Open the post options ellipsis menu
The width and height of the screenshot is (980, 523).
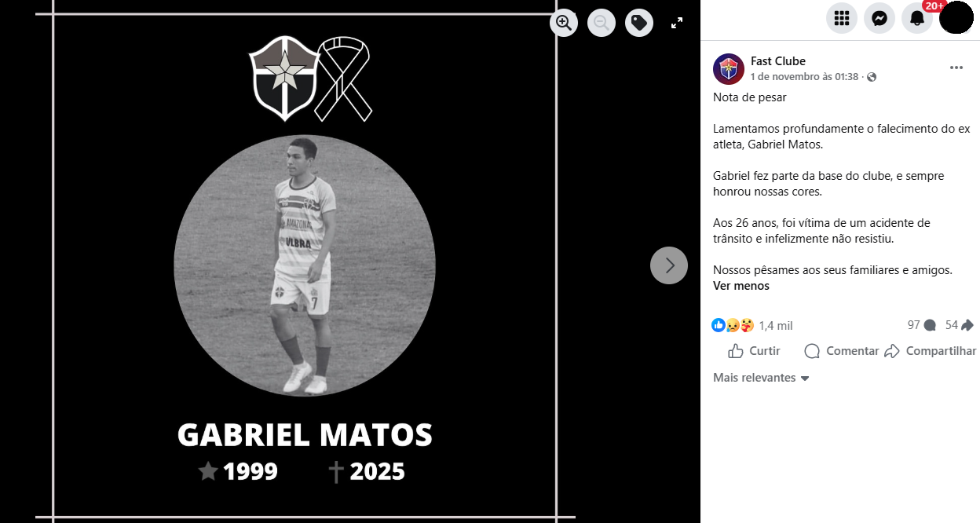[x=956, y=68]
